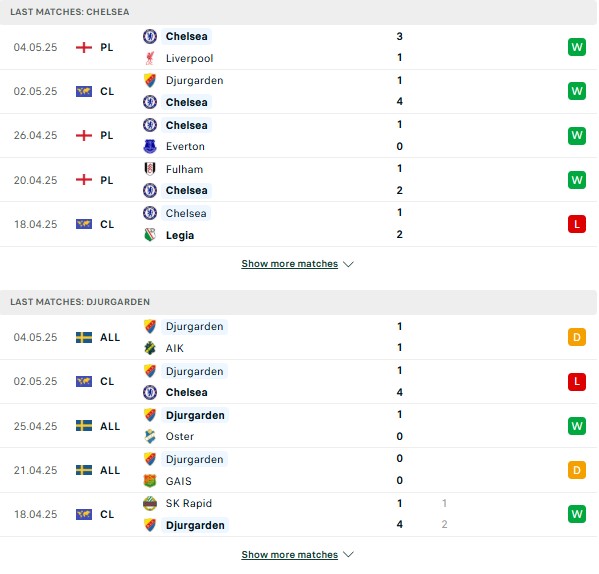
Task: Click the SK Rapid club crest icon
Action: (150, 503)
